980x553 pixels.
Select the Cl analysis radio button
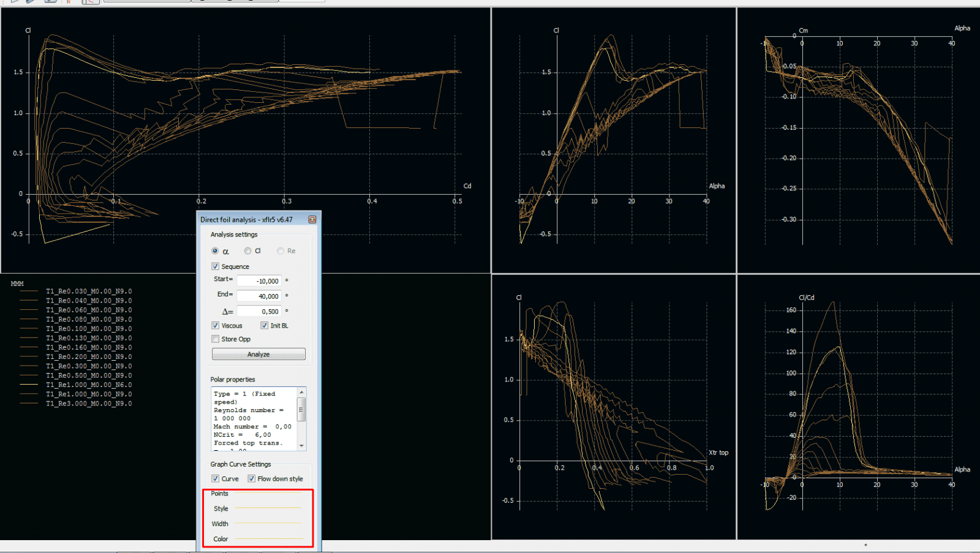click(x=247, y=251)
